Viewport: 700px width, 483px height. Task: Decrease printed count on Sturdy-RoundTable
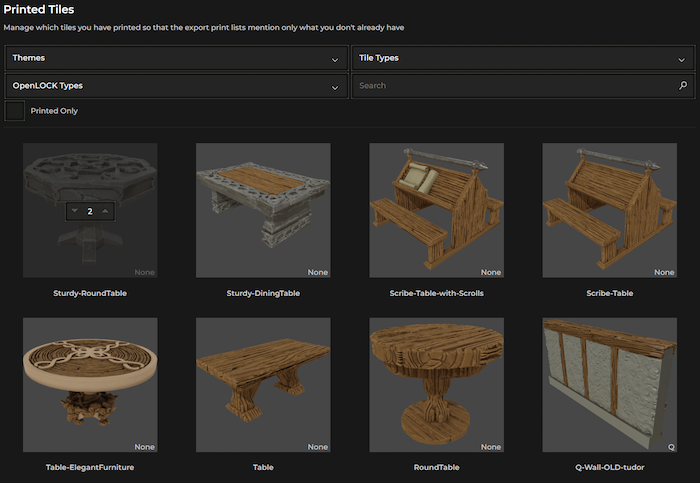point(74,211)
